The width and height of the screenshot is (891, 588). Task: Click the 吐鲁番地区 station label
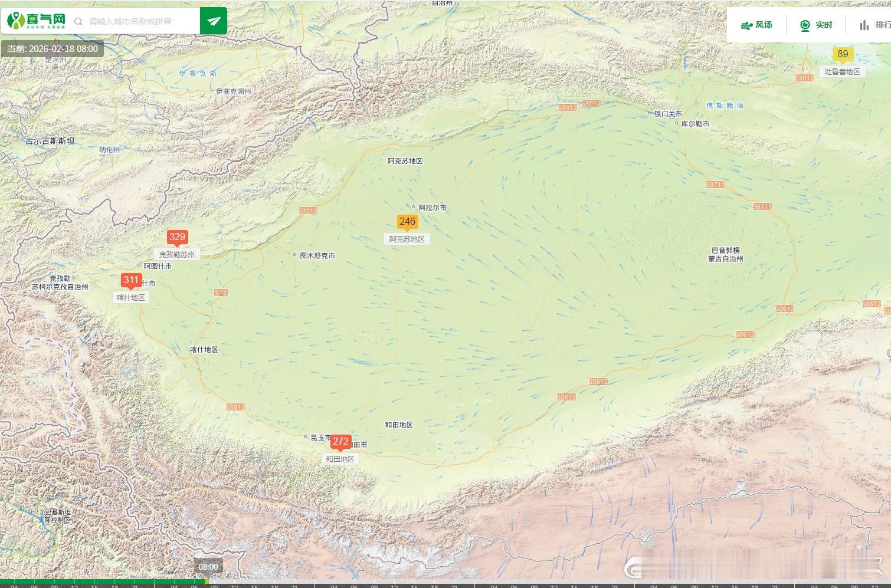843,71
